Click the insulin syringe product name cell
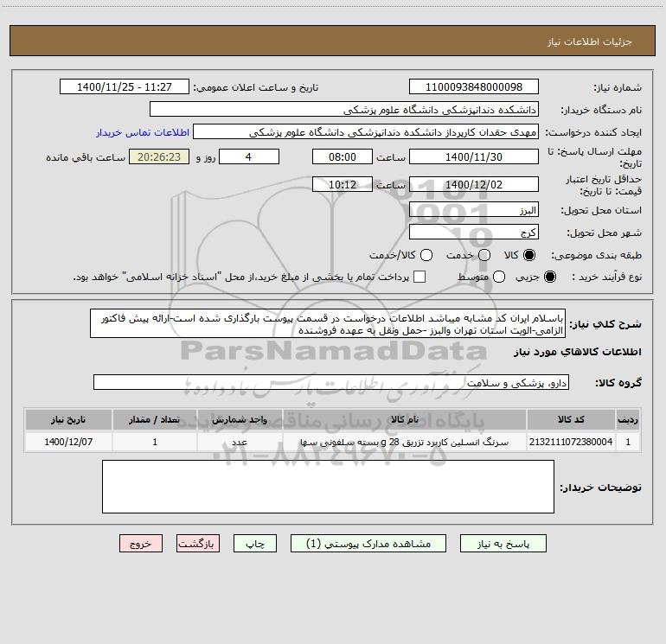666x644 pixels. coord(405,442)
